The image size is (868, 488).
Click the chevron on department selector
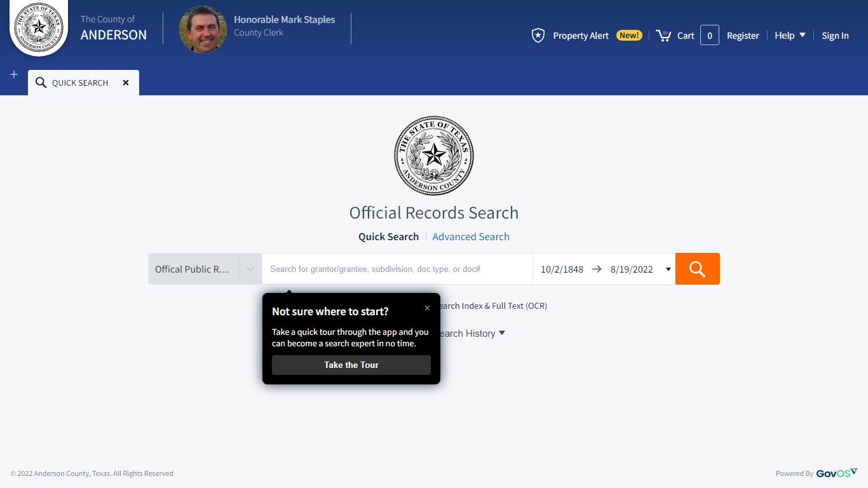point(250,269)
